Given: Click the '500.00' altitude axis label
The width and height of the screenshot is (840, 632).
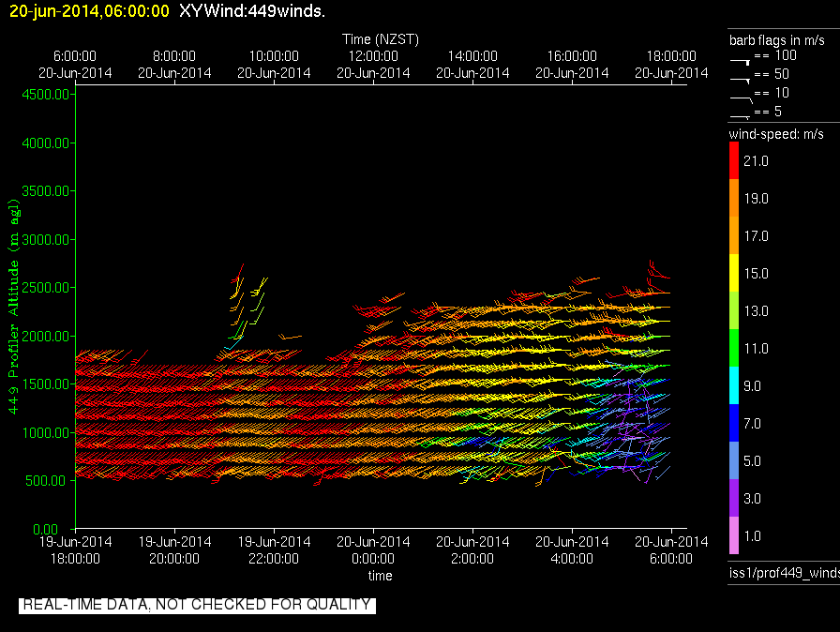Looking at the screenshot, I should (49, 481).
